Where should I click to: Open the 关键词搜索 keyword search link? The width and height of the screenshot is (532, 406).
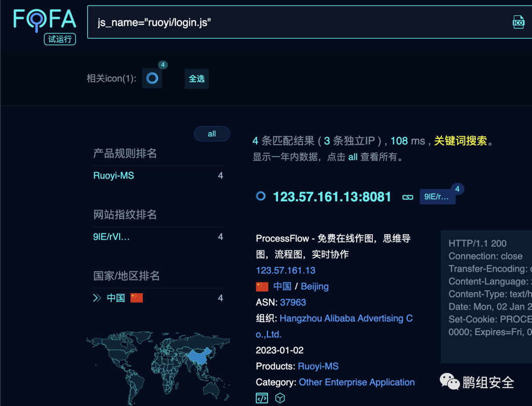[461, 141]
